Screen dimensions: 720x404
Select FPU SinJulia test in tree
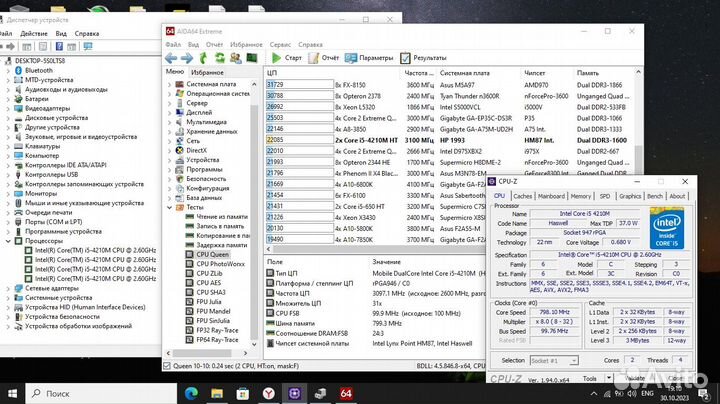pyautogui.click(x=213, y=320)
